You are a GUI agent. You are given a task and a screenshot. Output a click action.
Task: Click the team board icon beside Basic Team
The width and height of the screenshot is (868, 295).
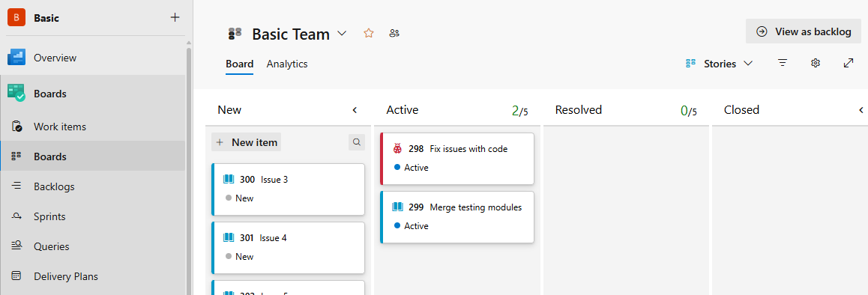pyautogui.click(x=235, y=34)
